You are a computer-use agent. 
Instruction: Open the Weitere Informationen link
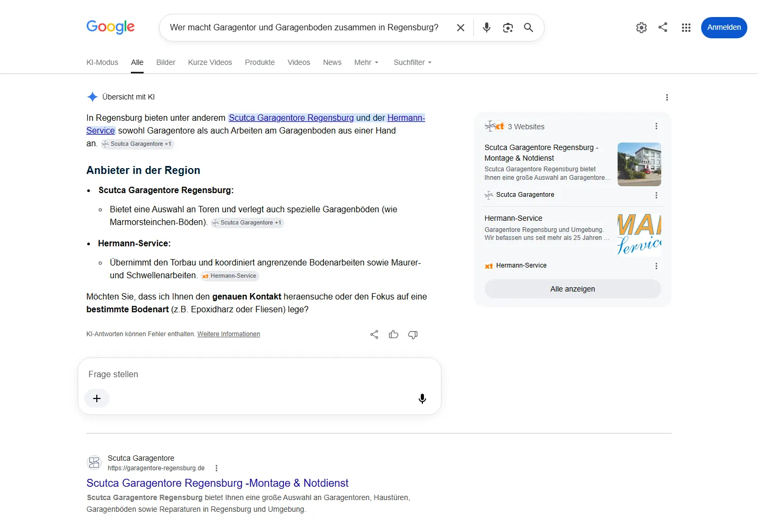tap(229, 334)
